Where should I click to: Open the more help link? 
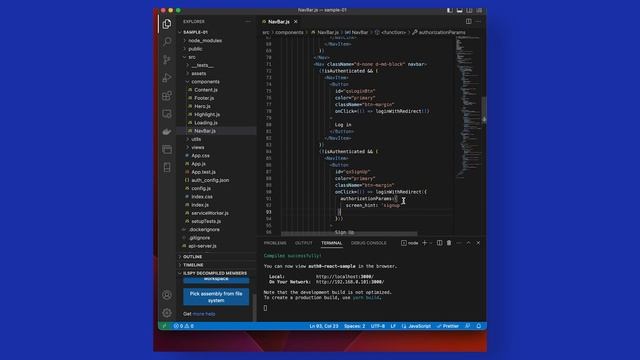(x=204, y=314)
